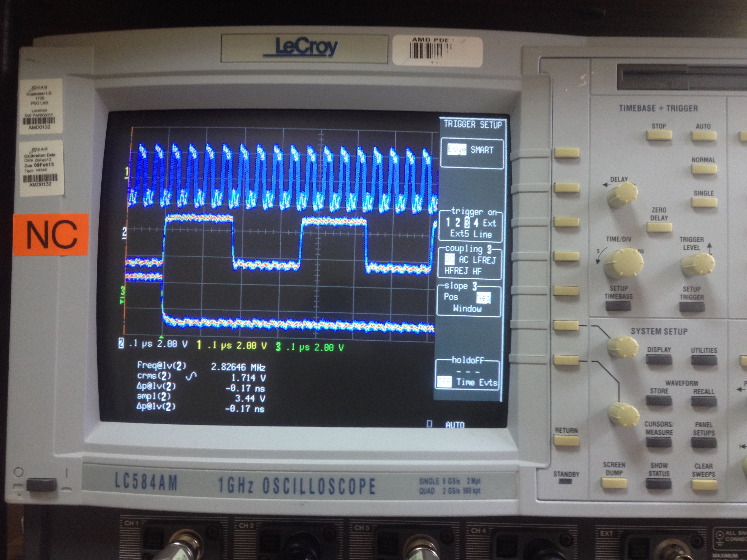747x560 pixels.
Task: Push the UTILITIES button
Action: (x=704, y=361)
